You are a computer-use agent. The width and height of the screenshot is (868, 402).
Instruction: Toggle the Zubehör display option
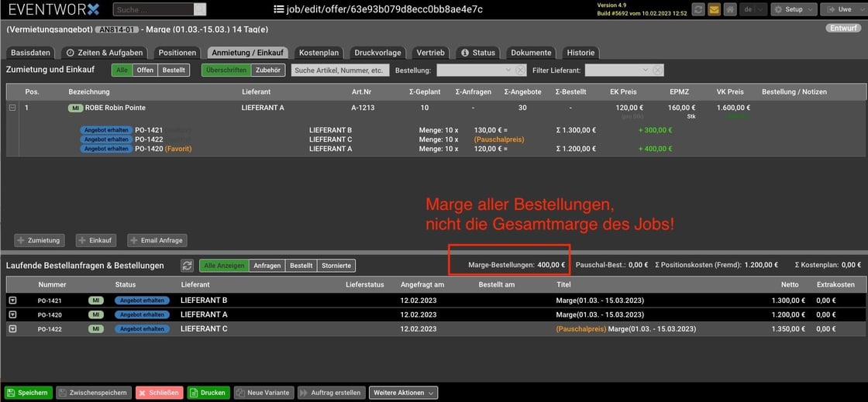[267, 70]
